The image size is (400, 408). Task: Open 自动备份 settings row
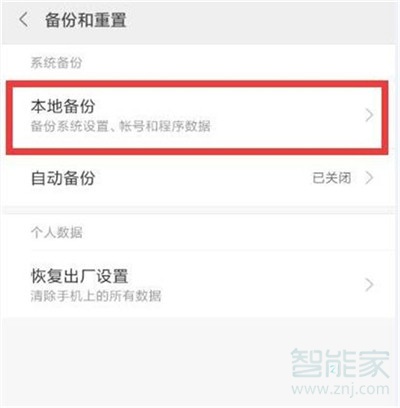[x=200, y=178]
